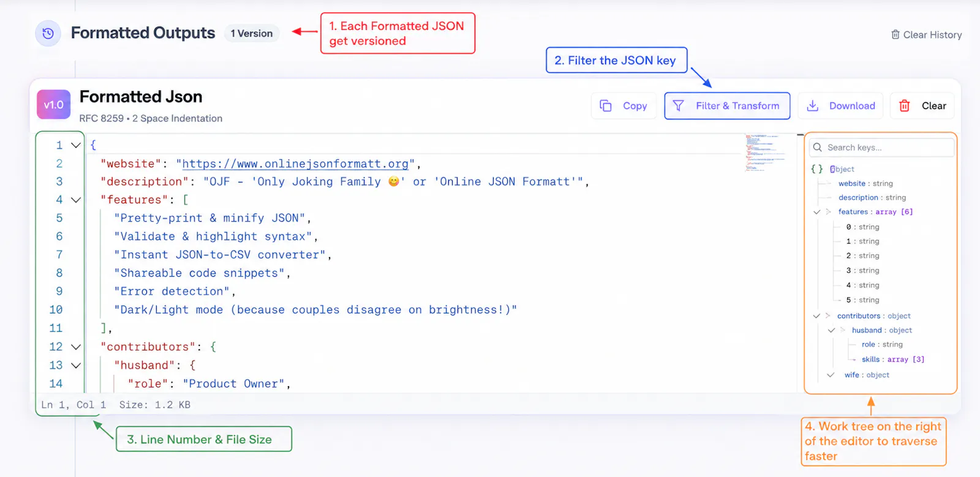Open the onlinejsonformatt.org website link
This screenshot has height=477, width=980.
tap(295, 164)
